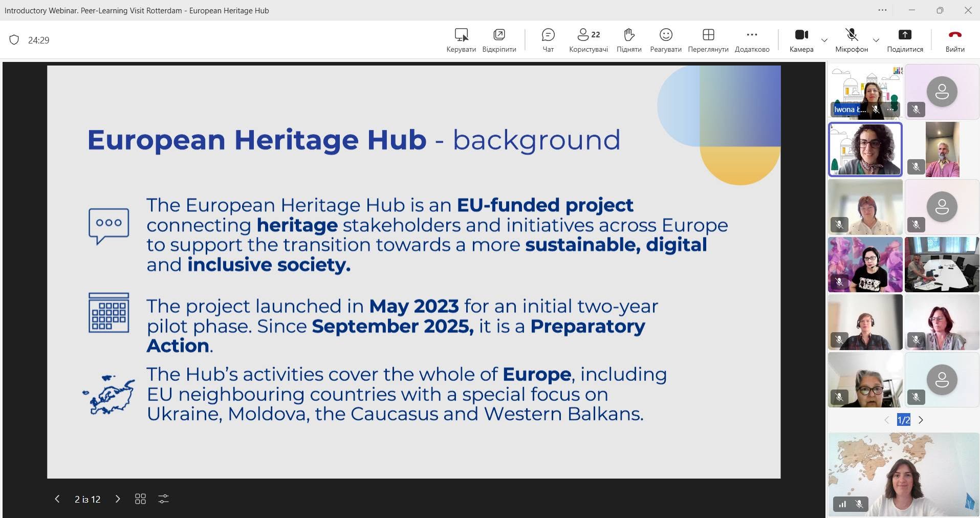Open the Керувати presenter control button

(x=461, y=40)
